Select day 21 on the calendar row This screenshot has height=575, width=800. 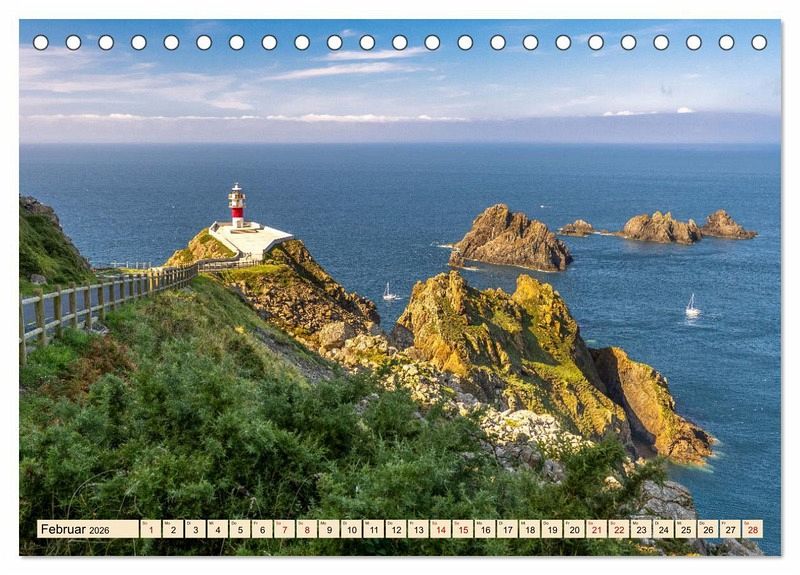click(x=596, y=529)
